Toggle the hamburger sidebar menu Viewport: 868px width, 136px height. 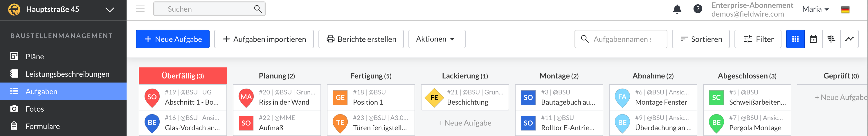click(140, 9)
